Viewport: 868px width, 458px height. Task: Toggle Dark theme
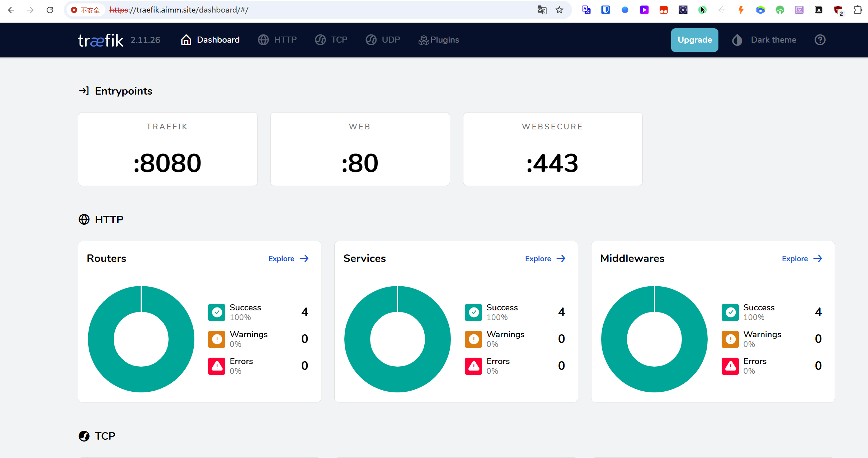click(x=764, y=40)
